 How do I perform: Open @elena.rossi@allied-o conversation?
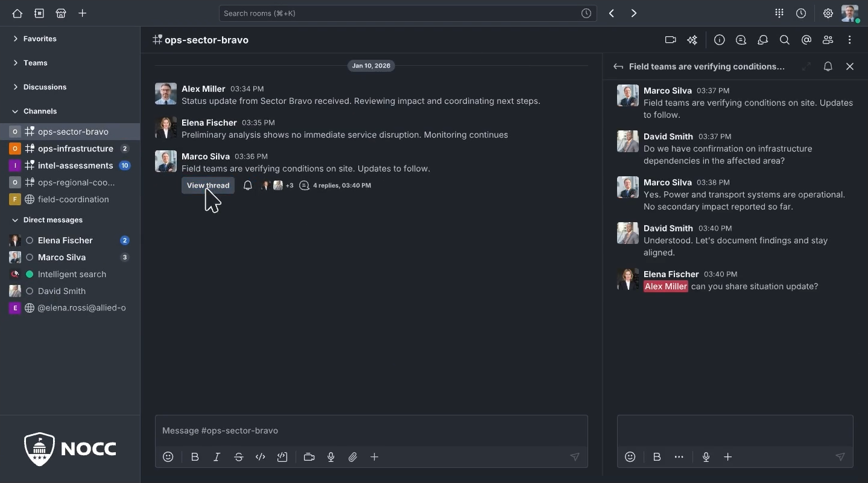tap(70, 308)
